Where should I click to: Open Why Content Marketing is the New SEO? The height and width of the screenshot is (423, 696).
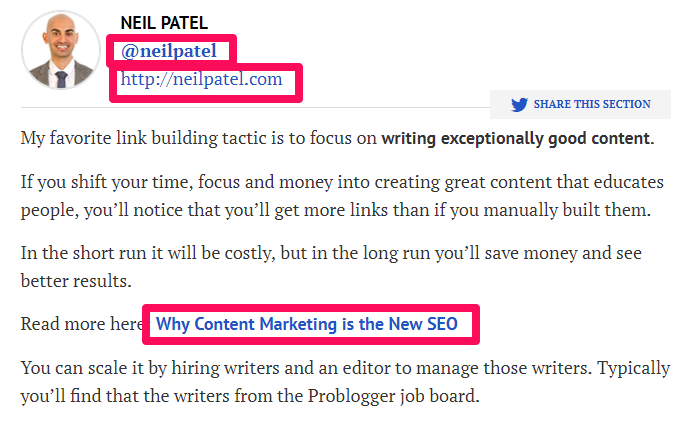pyautogui.click(x=306, y=324)
